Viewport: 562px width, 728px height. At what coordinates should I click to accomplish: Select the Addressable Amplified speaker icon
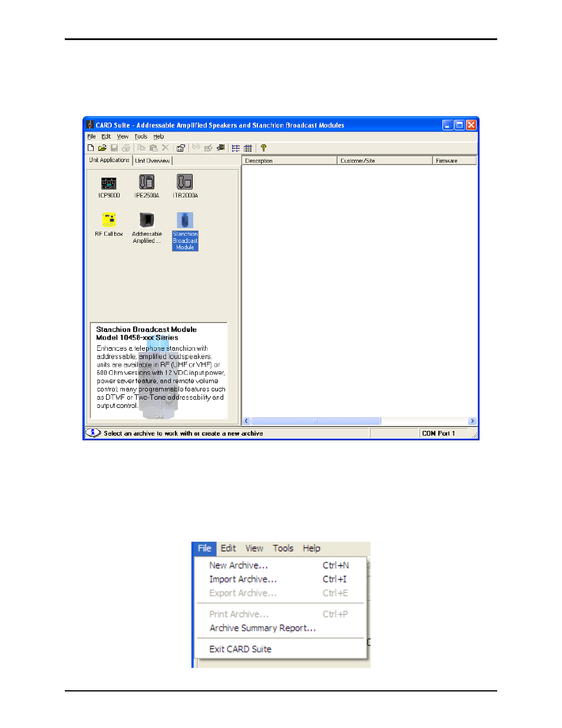(x=147, y=220)
